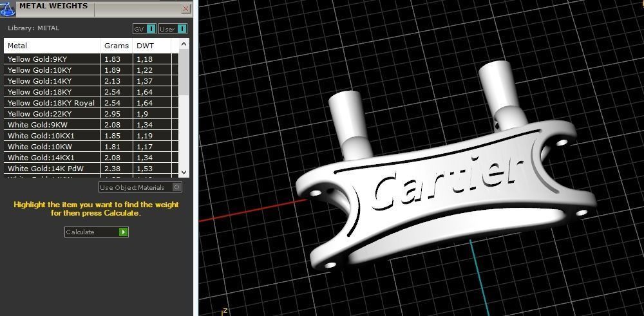Select the Yellow Gold:14KY row
The image size is (644, 316).
click(x=91, y=81)
